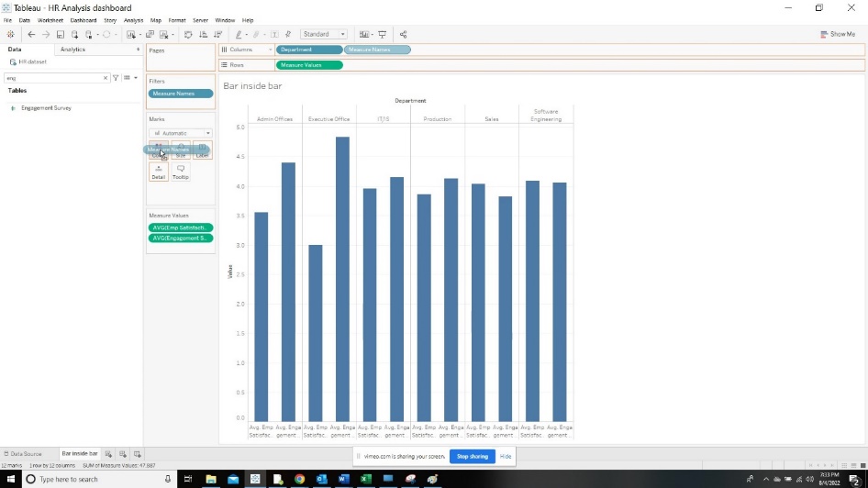The height and width of the screenshot is (488, 868).
Task: Click the Windows taskbar search box
Action: [100, 479]
